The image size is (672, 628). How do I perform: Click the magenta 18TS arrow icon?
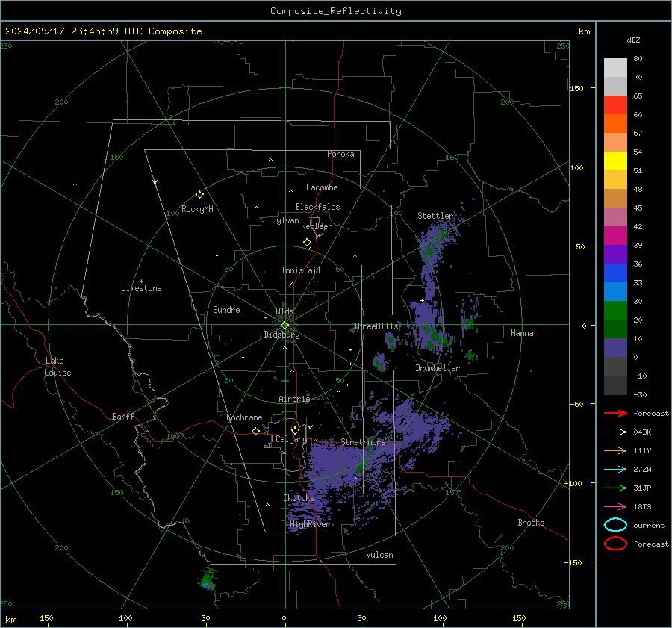click(615, 507)
